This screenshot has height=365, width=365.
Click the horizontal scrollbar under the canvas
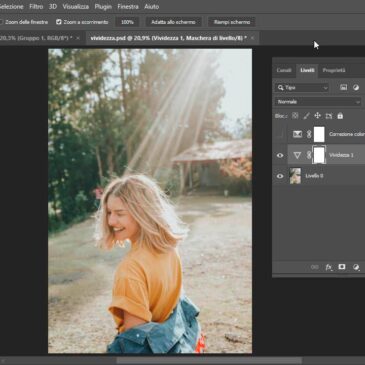[209, 361]
